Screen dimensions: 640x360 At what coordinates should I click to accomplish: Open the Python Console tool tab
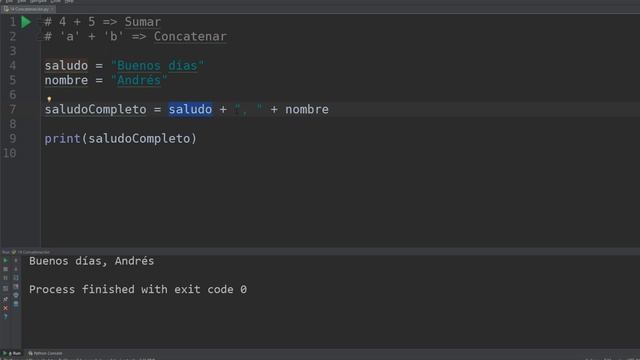[x=45, y=353]
